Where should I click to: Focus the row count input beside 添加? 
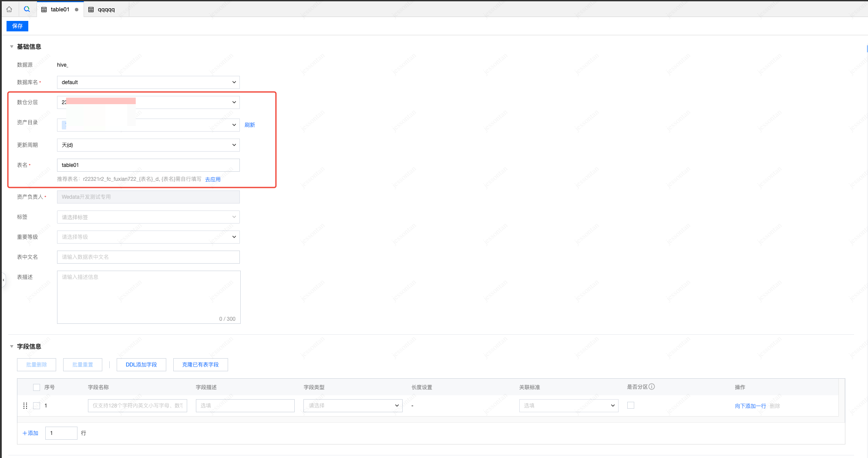(x=61, y=433)
